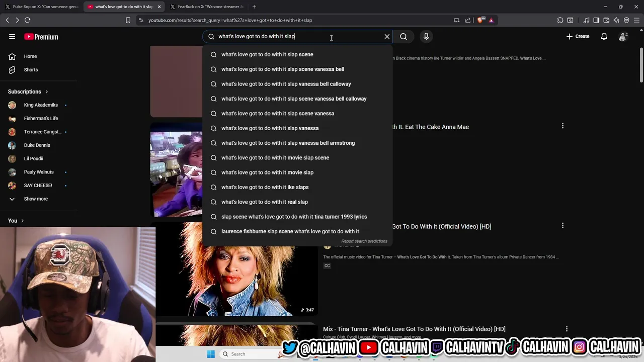
Task: Open the Brave Wallet icon
Action: [x=606, y=20]
